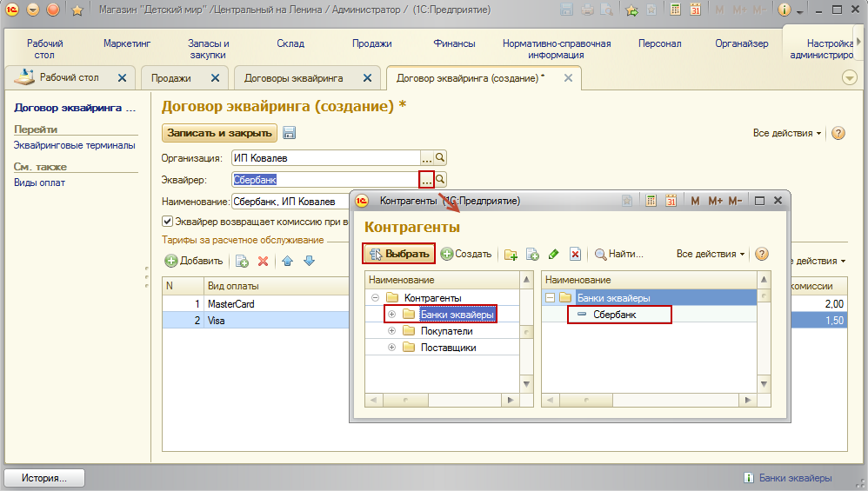
Task: Open favorites star in title bar
Action: point(77,10)
